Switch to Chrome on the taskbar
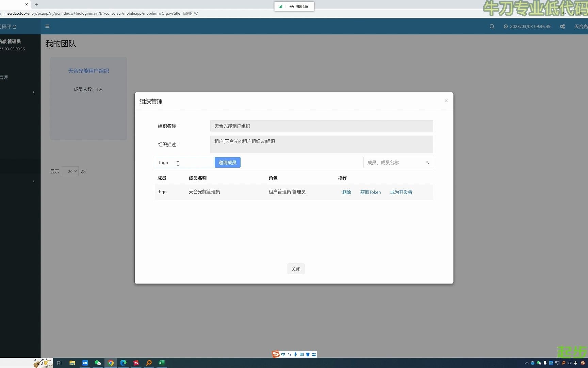This screenshot has width=588, height=368. [x=111, y=363]
